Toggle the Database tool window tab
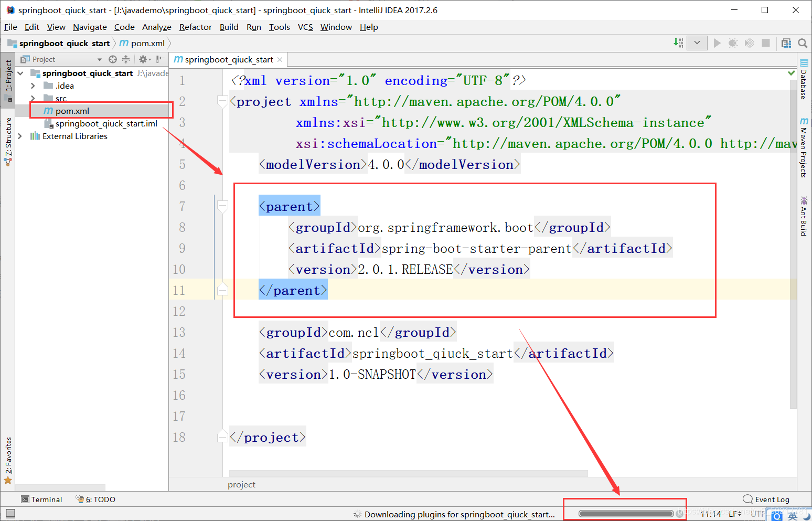Image resolution: width=812 pixels, height=521 pixels. [804, 79]
